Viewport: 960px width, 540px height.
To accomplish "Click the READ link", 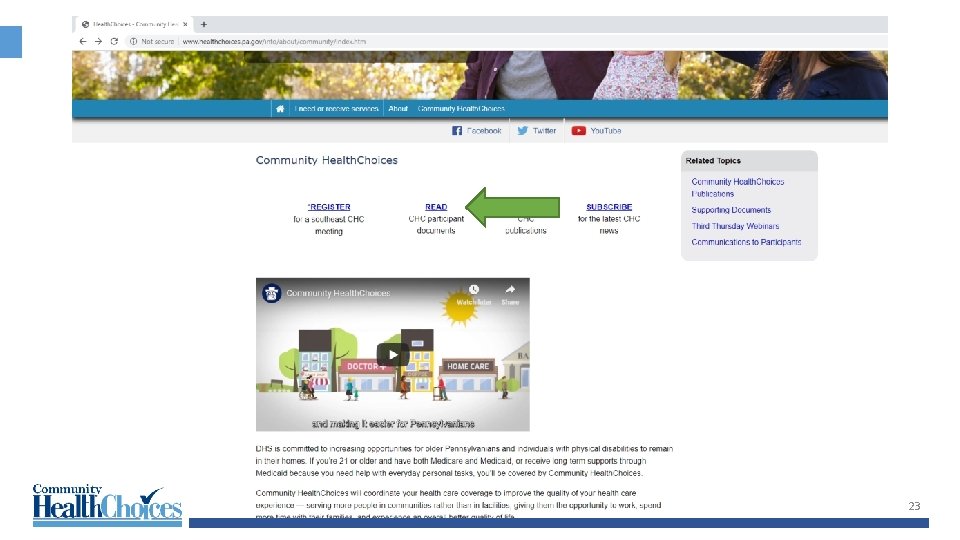I will click(436, 207).
